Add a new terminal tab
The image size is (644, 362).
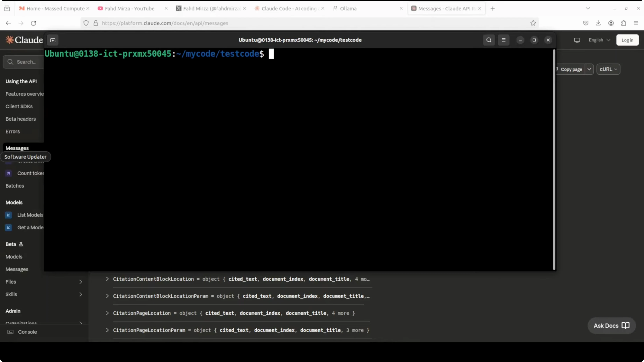[52, 40]
